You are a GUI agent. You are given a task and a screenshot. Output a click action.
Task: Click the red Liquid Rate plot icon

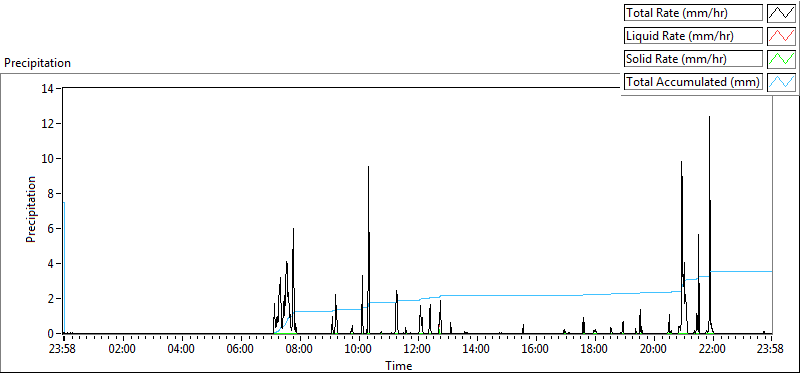[781, 36]
